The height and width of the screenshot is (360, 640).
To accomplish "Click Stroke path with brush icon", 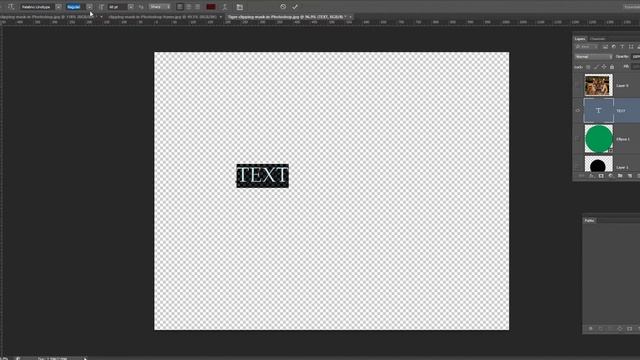I will tap(600, 329).
